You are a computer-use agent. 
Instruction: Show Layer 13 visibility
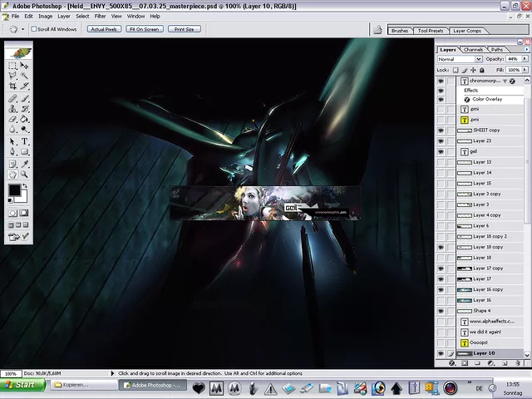(x=441, y=162)
